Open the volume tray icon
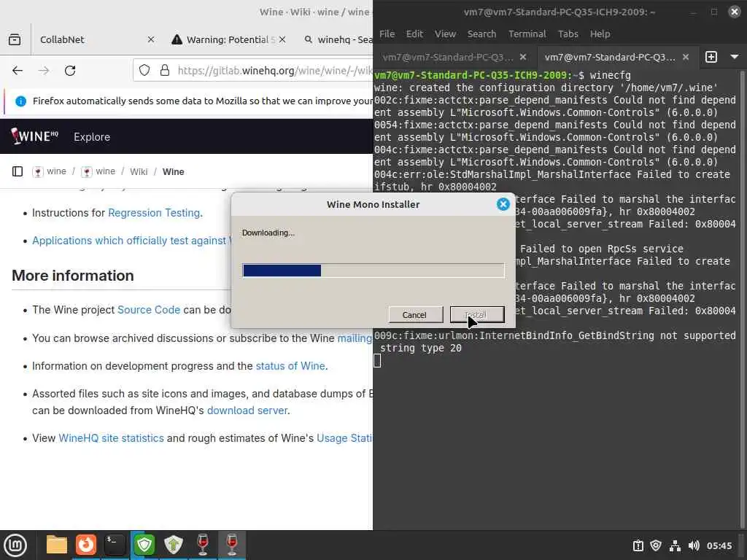Screen dimensions: 747x560 694,545
